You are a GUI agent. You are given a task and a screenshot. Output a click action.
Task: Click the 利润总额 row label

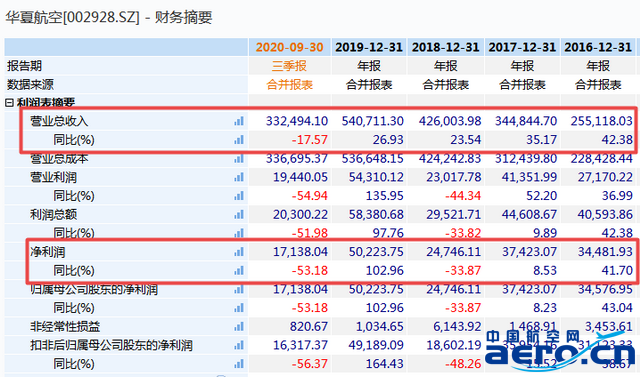(53, 215)
